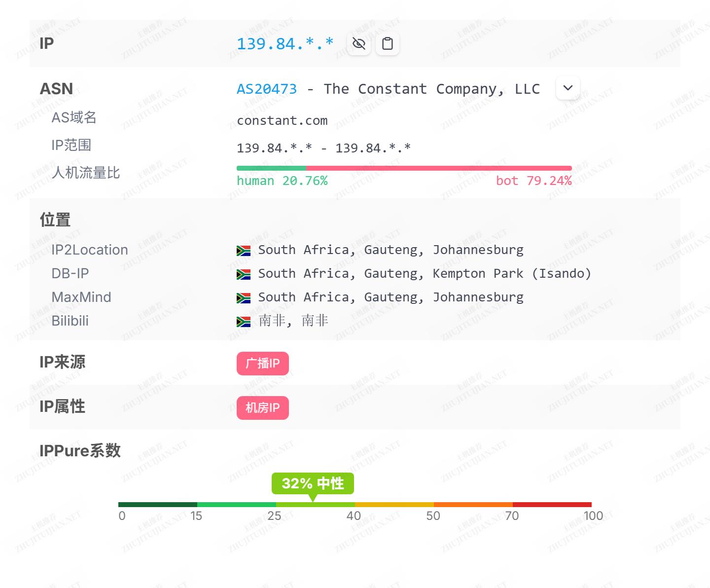Click the 32% 中性 score marker
This screenshot has height=588, width=710.
[x=313, y=483]
